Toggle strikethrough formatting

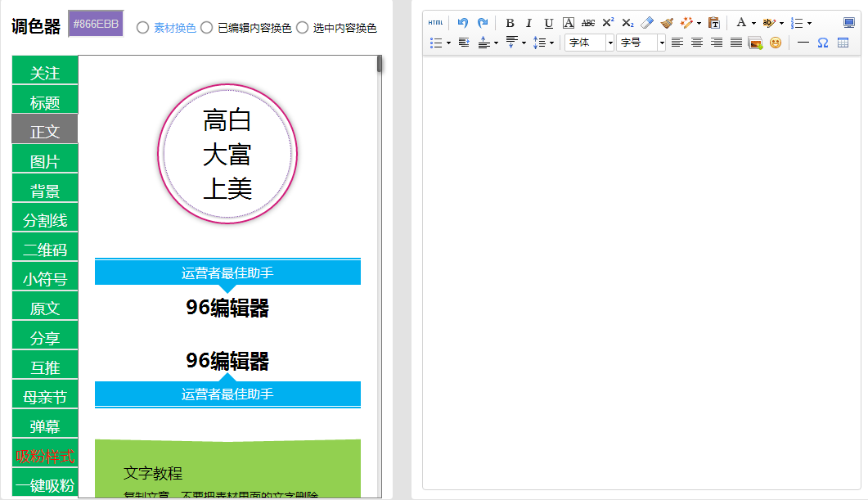tap(588, 23)
